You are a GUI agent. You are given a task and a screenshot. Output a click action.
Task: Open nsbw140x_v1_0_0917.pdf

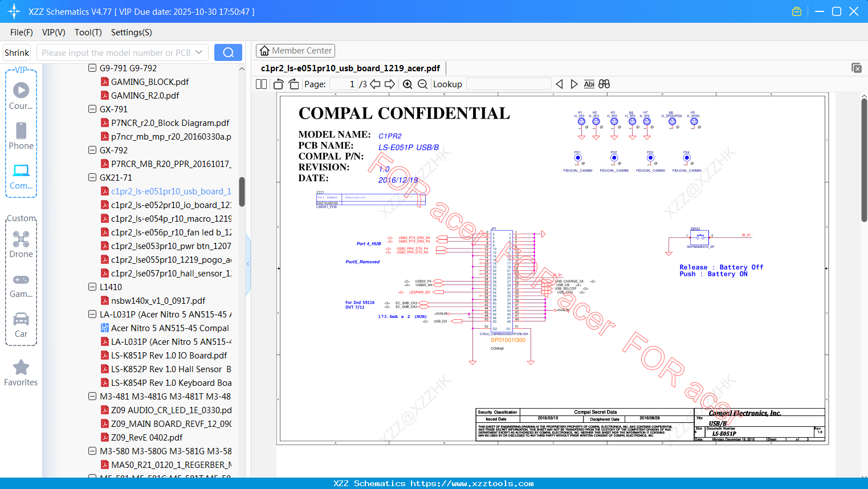tap(158, 300)
